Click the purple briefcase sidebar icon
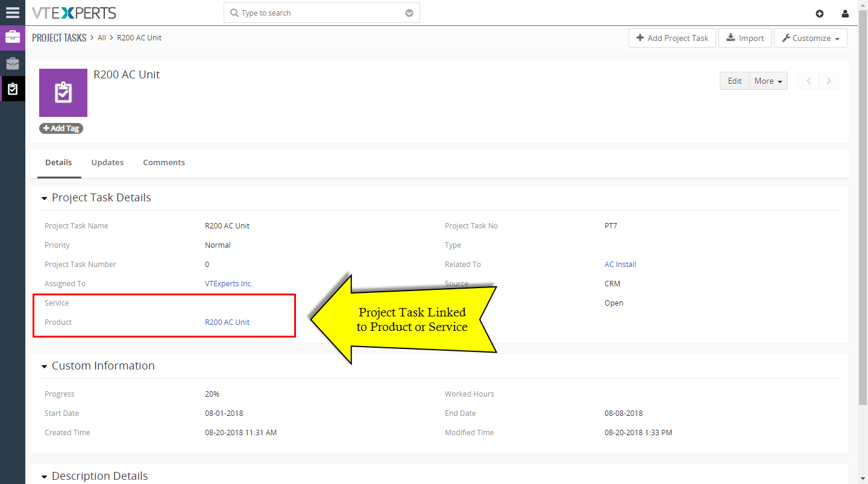 [13, 37]
